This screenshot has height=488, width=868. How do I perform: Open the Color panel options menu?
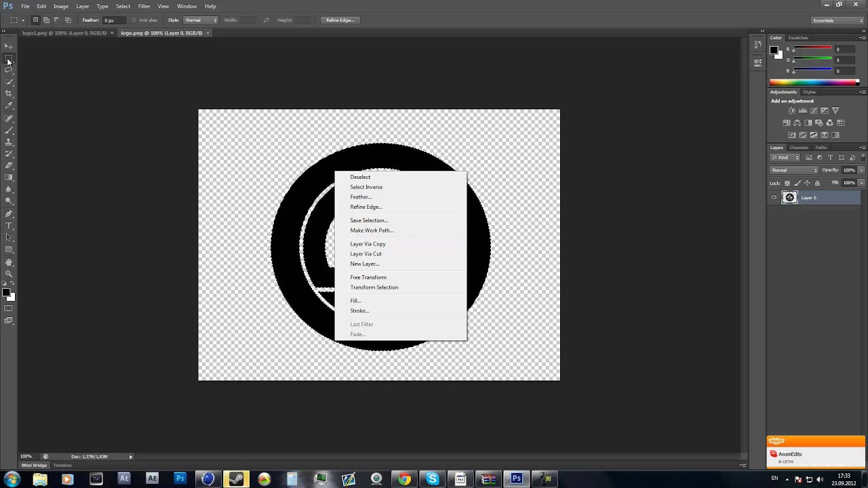click(x=862, y=38)
